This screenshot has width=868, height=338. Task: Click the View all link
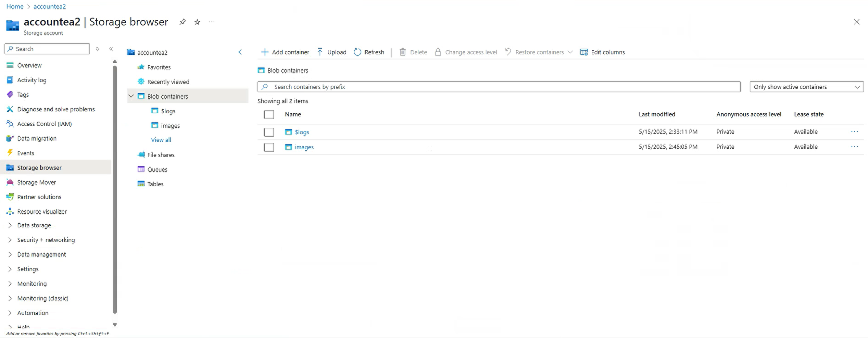coord(161,140)
